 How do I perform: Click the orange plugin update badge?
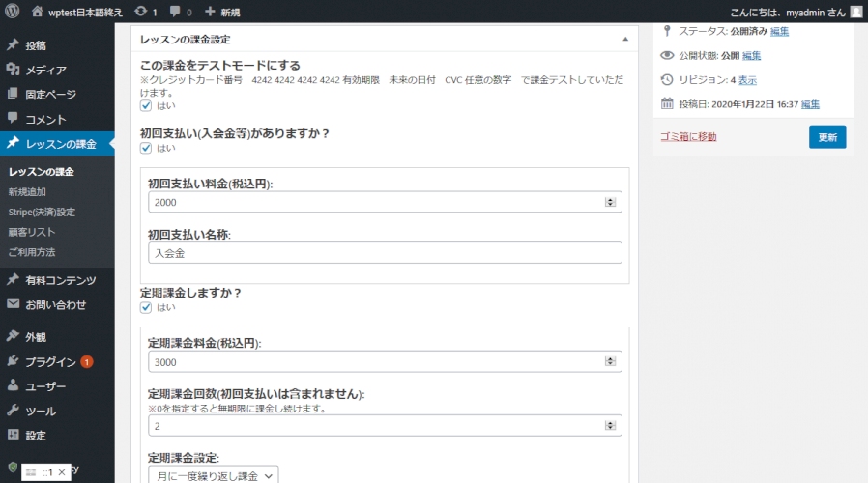tap(87, 362)
